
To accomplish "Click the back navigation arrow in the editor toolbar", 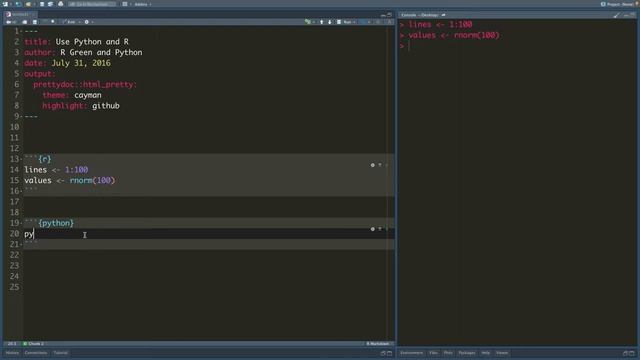I will (8, 22).
